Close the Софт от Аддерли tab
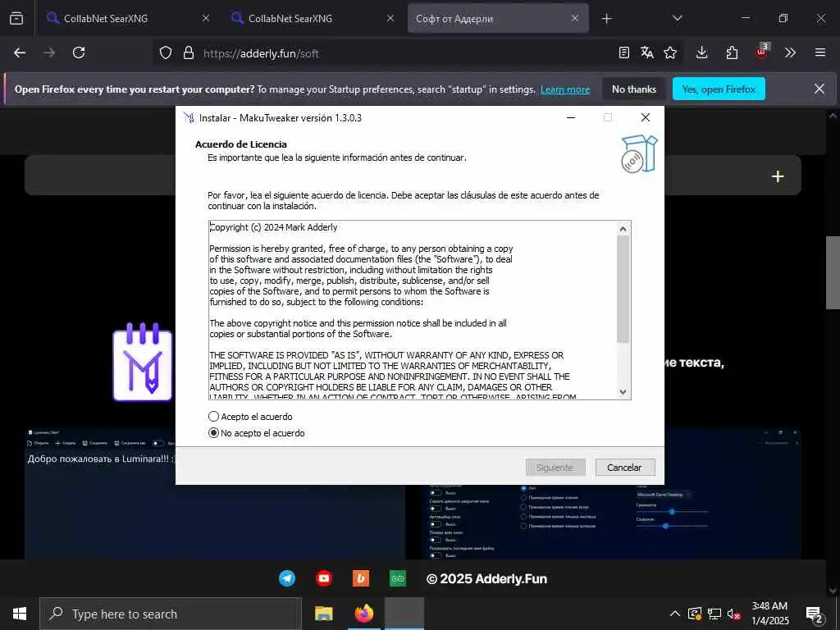This screenshot has width=840, height=630. point(575,18)
